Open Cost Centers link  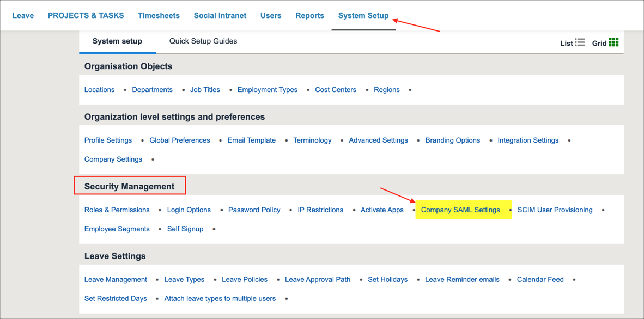[336, 90]
